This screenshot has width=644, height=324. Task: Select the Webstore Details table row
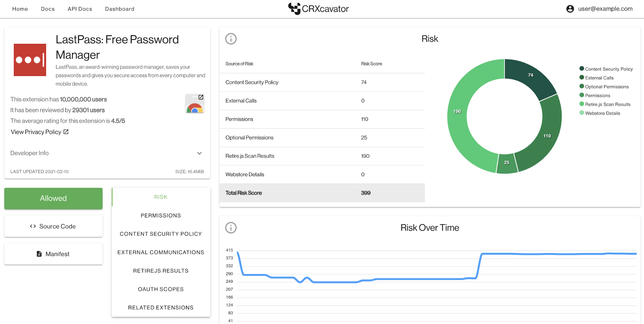coord(322,175)
